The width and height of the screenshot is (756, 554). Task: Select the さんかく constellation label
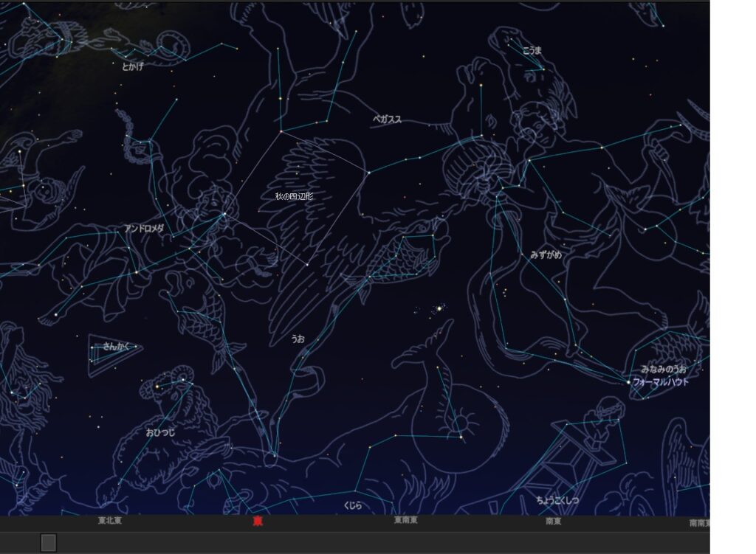pos(115,345)
